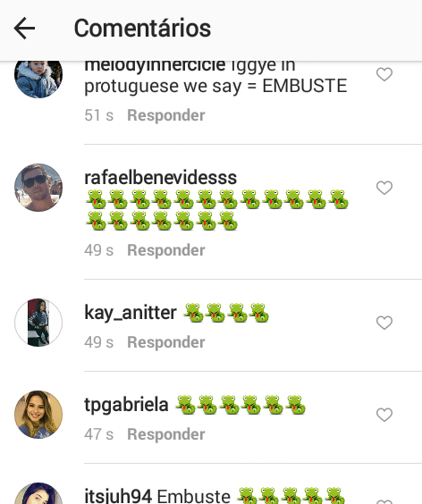View kay_anitter's profile avatar
Viewport: 422px width, 504px height.
[38, 323]
